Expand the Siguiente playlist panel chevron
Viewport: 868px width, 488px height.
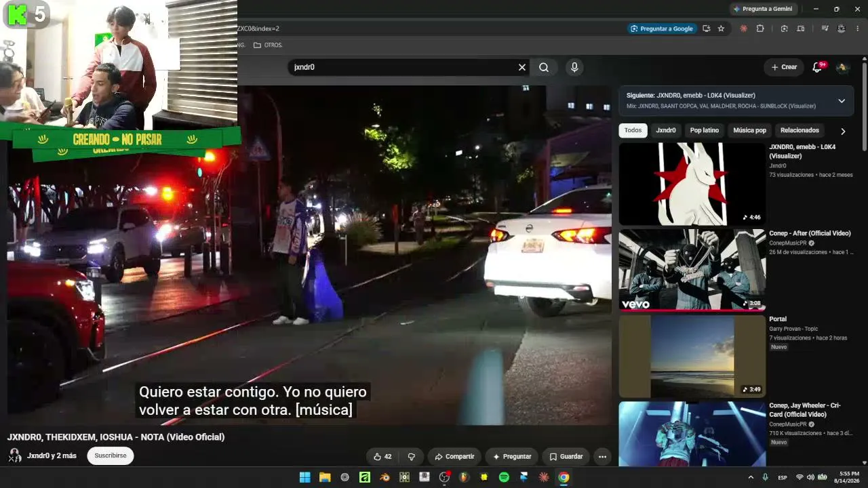(842, 101)
